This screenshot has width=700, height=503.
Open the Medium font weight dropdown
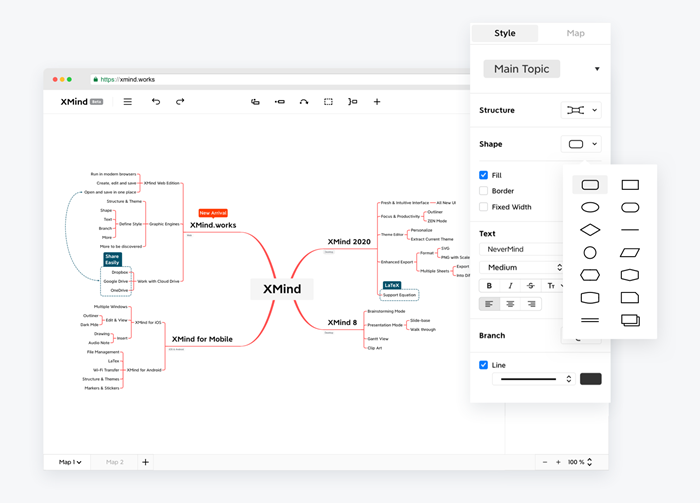click(x=521, y=267)
